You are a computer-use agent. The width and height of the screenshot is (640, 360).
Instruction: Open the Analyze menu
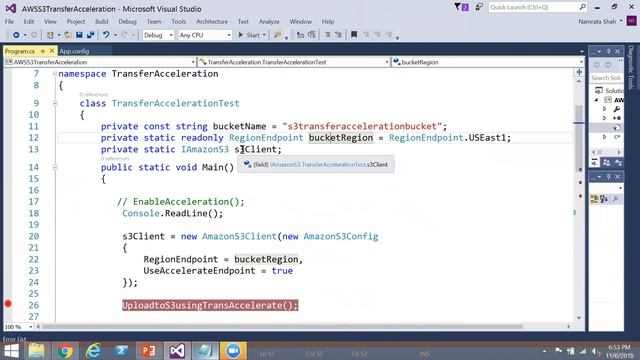coord(269,22)
